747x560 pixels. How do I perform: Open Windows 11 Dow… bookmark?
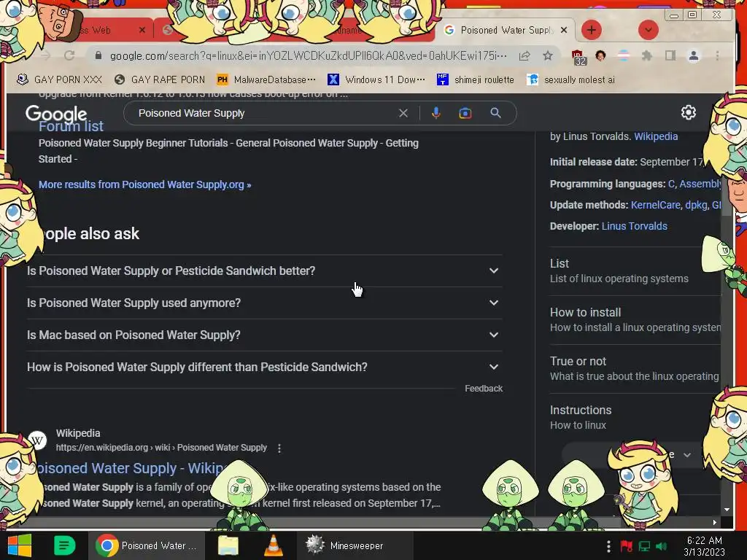(376, 79)
